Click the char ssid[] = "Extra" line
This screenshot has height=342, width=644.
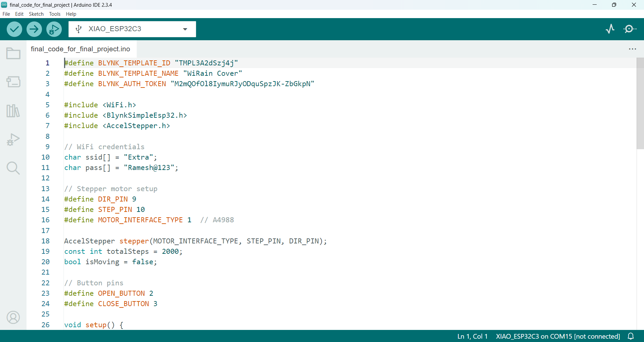(111, 157)
